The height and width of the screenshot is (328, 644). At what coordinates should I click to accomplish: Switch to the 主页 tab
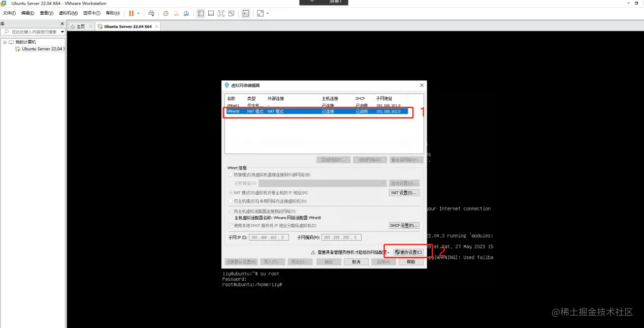80,26
